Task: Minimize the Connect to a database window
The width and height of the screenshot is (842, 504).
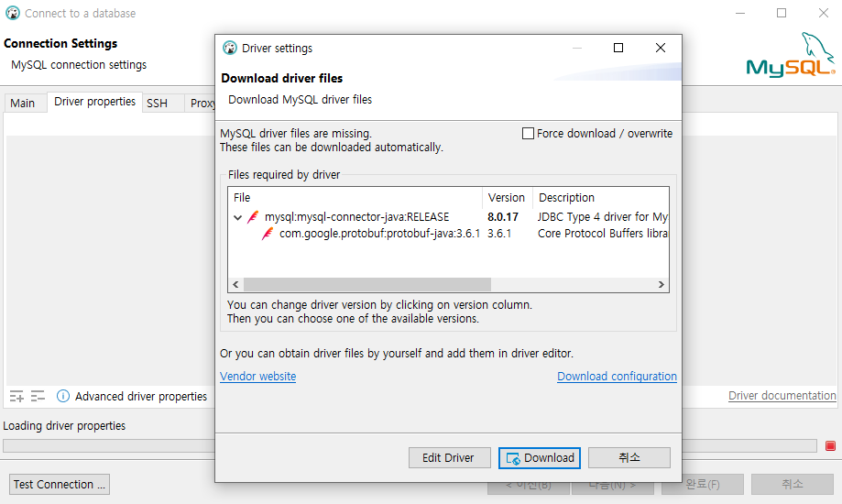Action: pyautogui.click(x=740, y=13)
